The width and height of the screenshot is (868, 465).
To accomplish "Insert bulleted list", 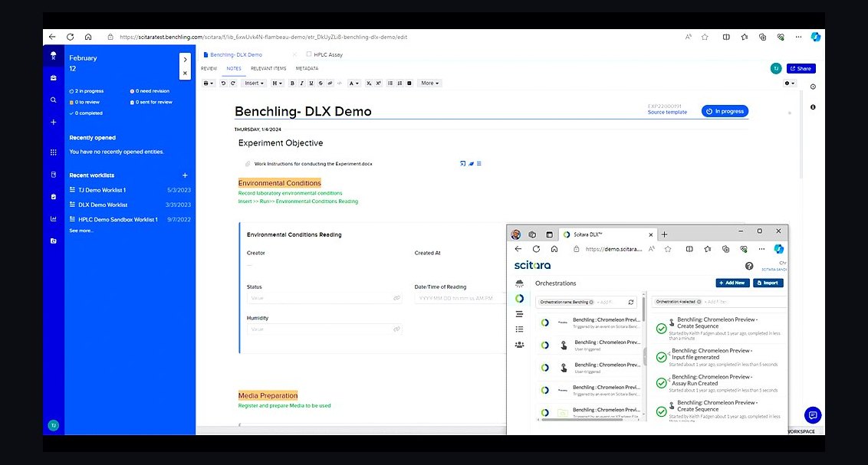I will point(390,83).
